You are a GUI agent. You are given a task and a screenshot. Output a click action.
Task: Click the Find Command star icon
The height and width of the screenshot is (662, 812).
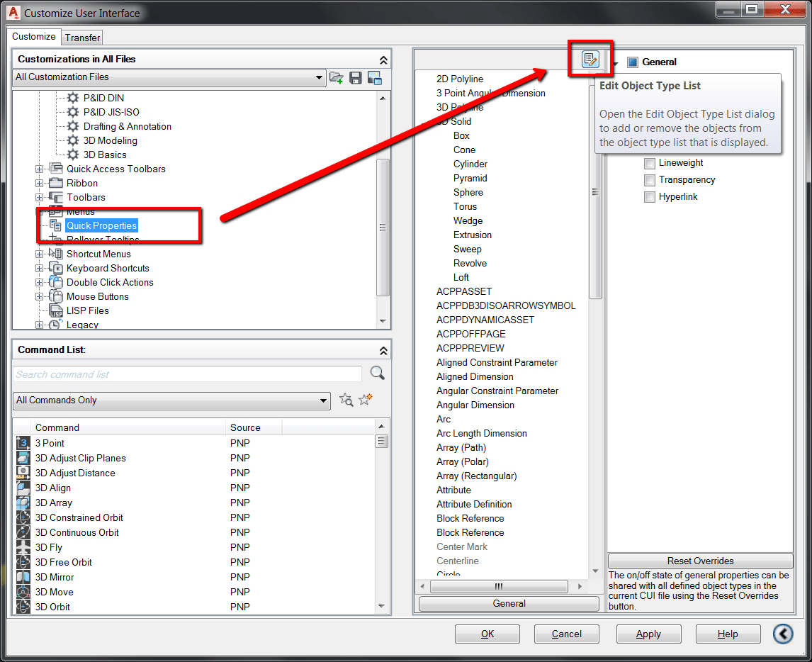tap(346, 400)
